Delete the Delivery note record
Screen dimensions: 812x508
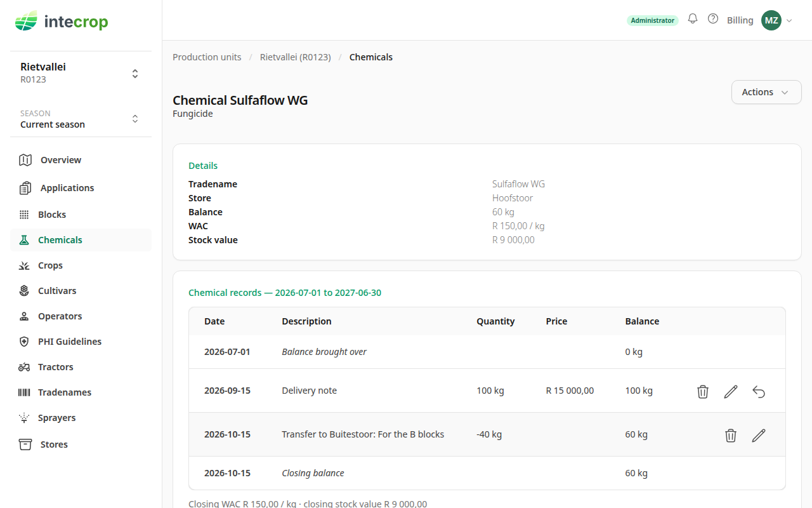tap(703, 391)
